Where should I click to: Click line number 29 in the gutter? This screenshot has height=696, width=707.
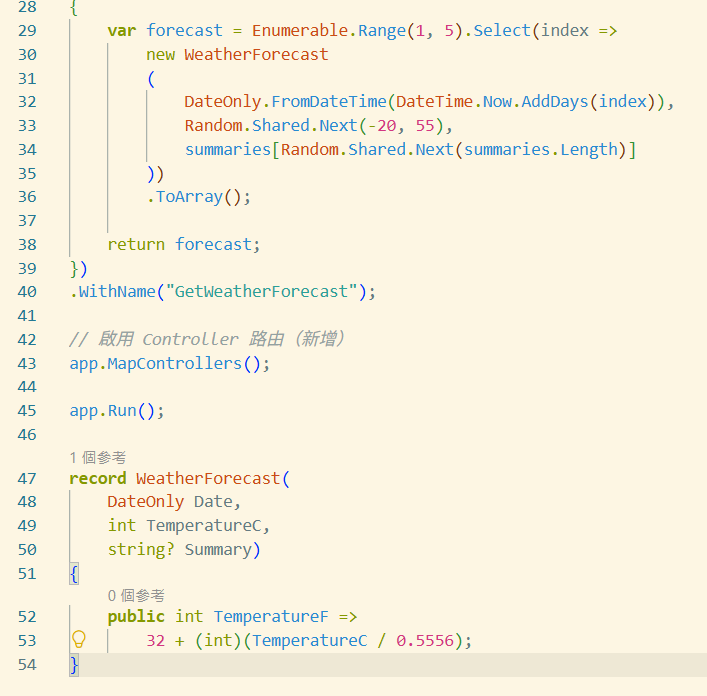[27, 31]
